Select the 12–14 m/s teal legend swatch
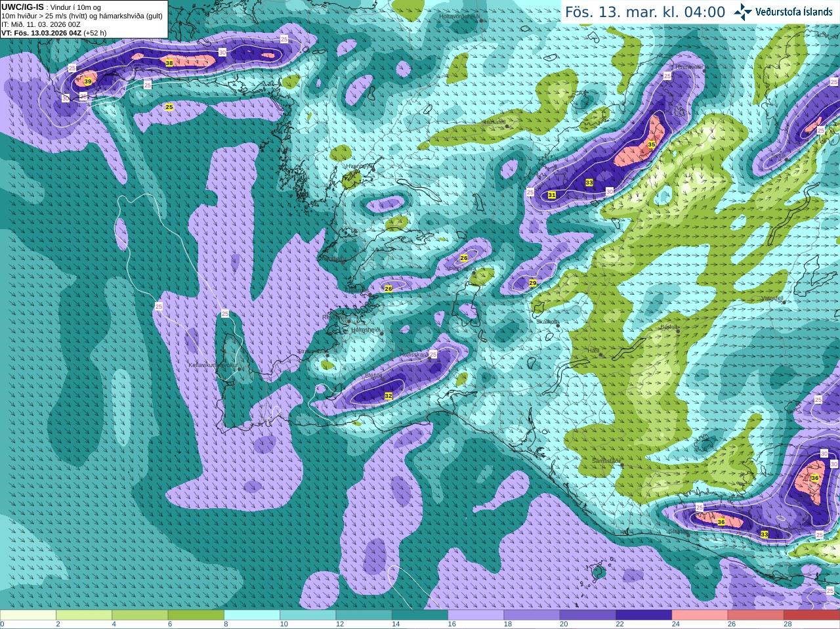This screenshot has height=629, width=840. click(364, 615)
